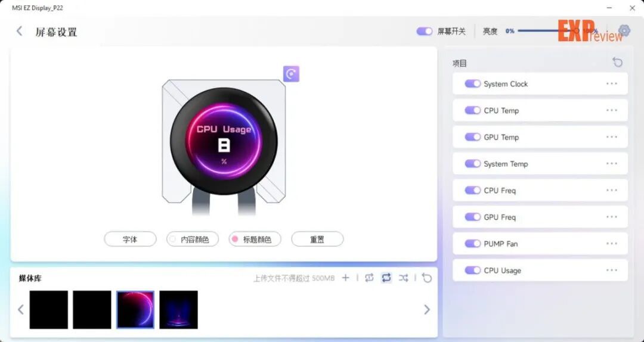Toggle PUMP Fan display item
Image resolution: width=644 pixels, height=342 pixels.
tap(472, 244)
